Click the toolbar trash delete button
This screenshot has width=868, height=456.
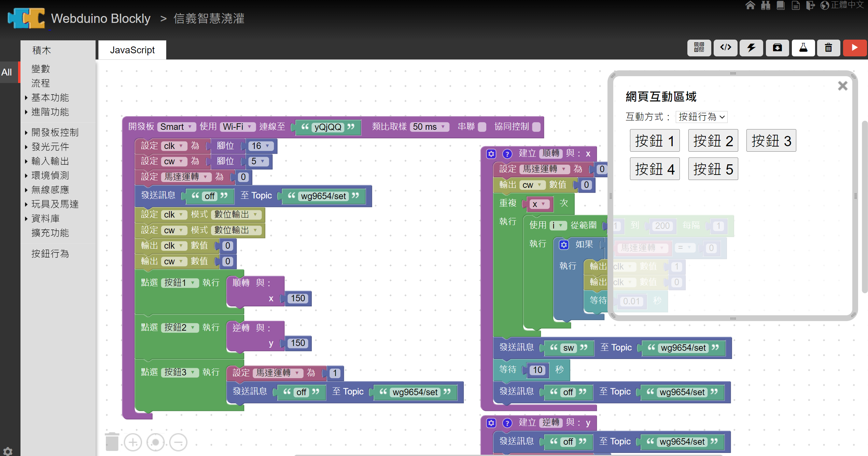point(829,47)
